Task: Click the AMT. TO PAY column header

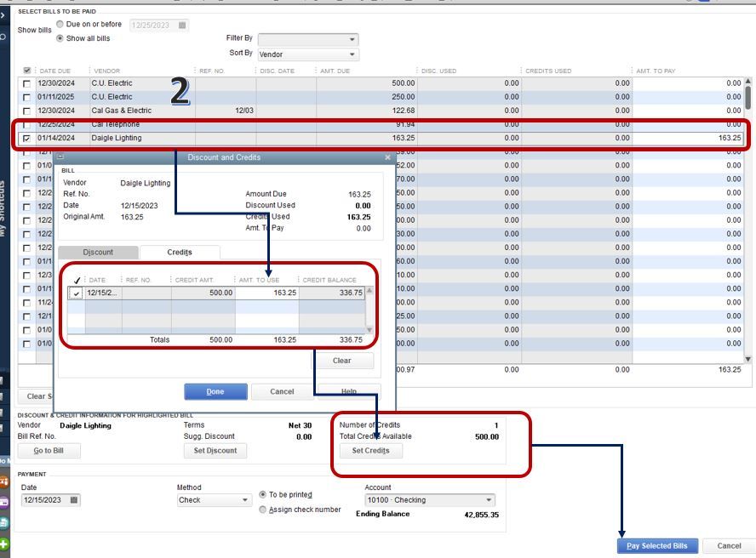Action: pyautogui.click(x=656, y=71)
